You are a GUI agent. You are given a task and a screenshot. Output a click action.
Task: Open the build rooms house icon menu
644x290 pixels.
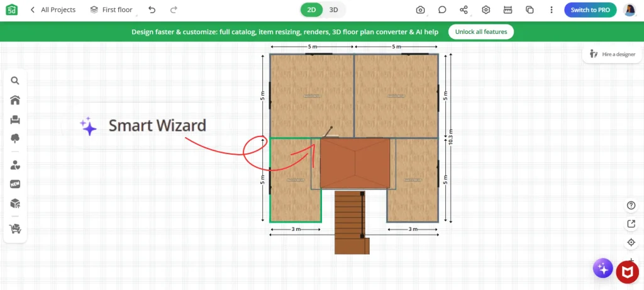pyautogui.click(x=15, y=100)
